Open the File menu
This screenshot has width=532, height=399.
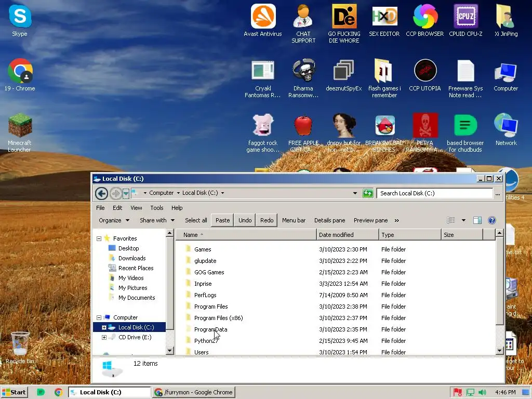[x=100, y=208]
